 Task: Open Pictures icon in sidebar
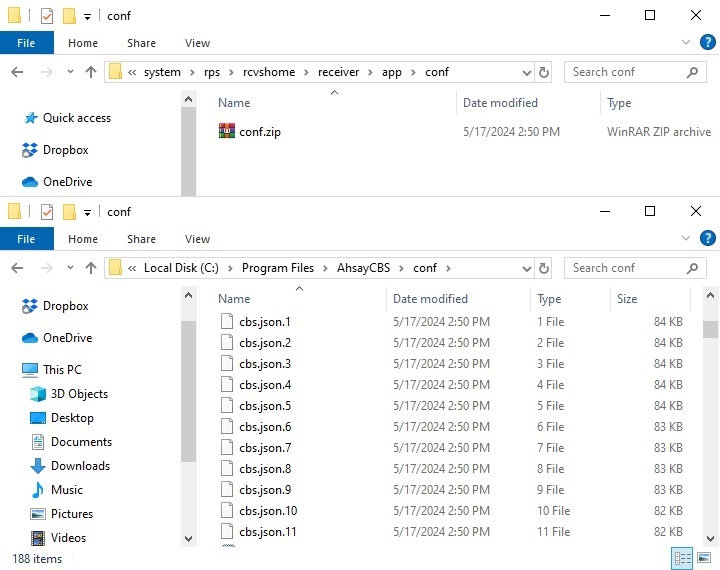pos(38,514)
